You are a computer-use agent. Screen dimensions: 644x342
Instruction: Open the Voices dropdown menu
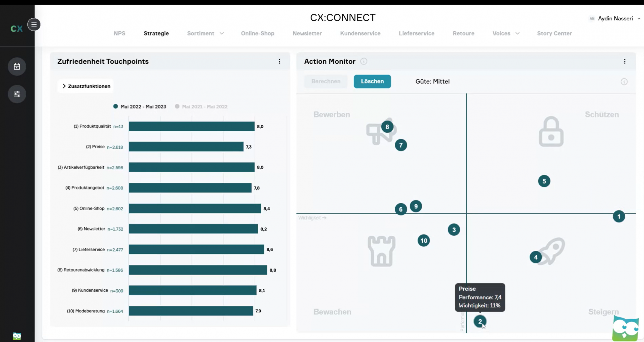click(x=506, y=33)
